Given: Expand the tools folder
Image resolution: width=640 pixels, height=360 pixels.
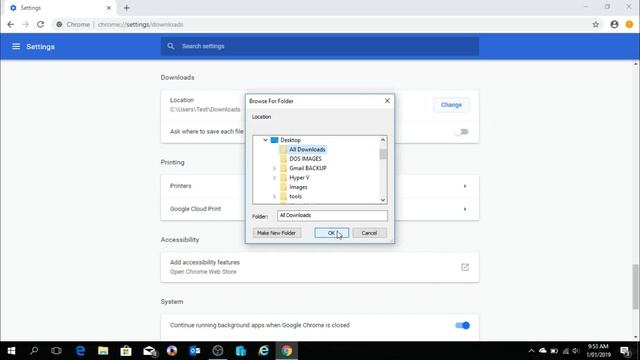Looking at the screenshot, I should click(x=274, y=196).
